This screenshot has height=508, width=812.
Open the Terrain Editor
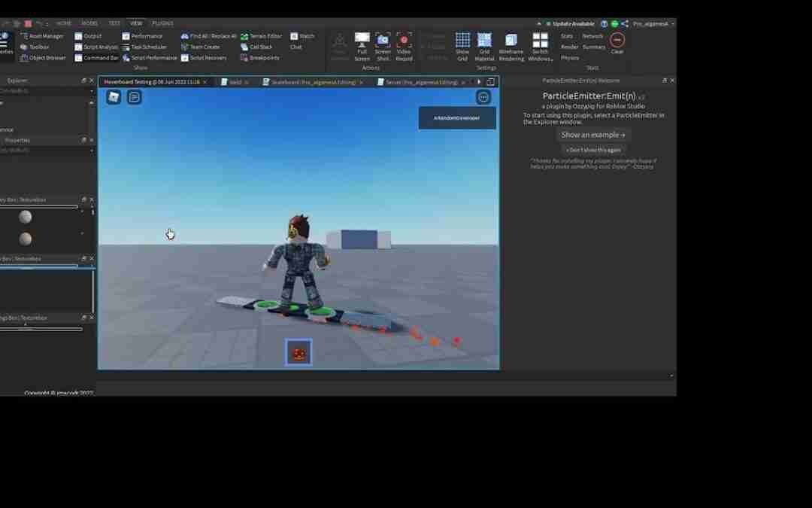[x=261, y=36]
